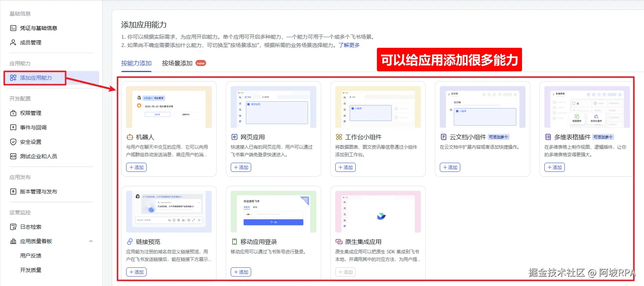
Task: Click the 安全设置 shield icon
Action: (13, 142)
